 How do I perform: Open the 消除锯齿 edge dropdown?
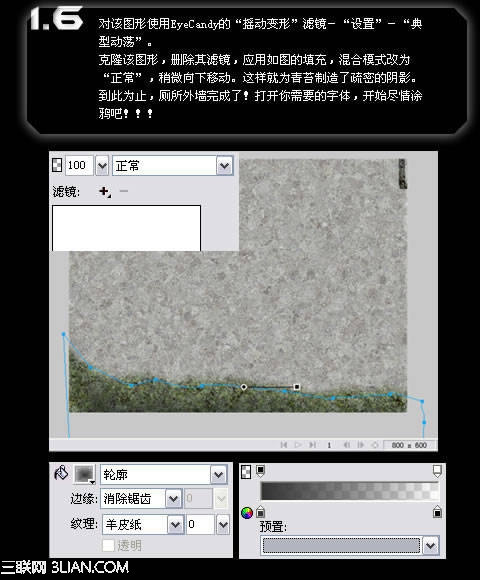(x=173, y=499)
